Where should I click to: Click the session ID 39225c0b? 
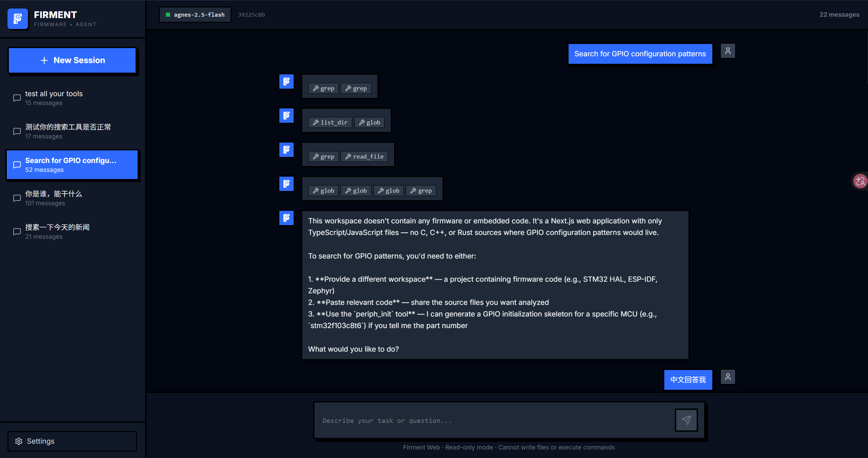tap(251, 15)
